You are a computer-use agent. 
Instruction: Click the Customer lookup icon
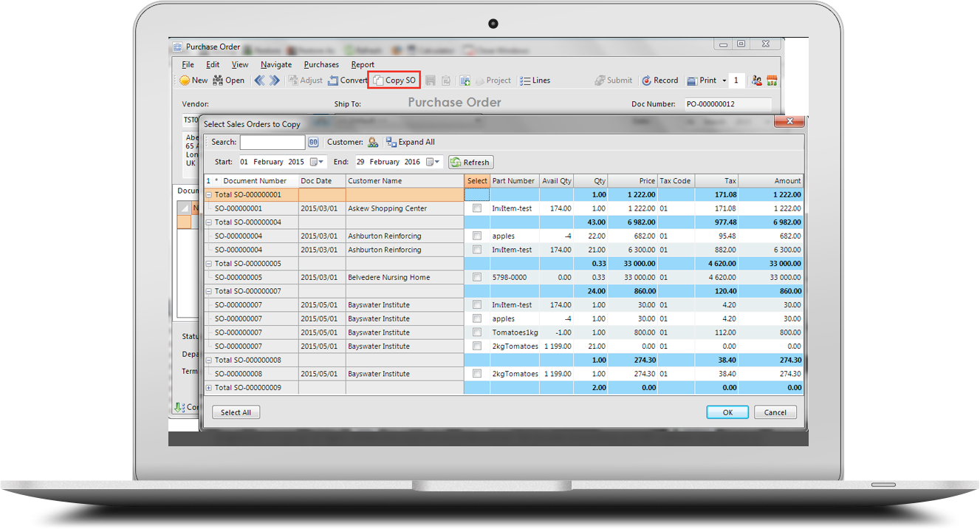click(373, 142)
